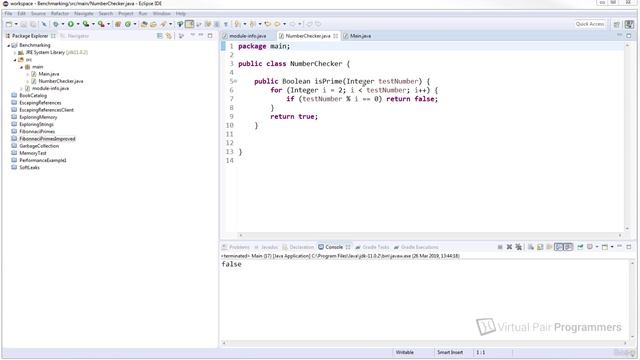The width and height of the screenshot is (640, 360).
Task: Toggle Show Console on Standard Error
Action: coord(569,247)
